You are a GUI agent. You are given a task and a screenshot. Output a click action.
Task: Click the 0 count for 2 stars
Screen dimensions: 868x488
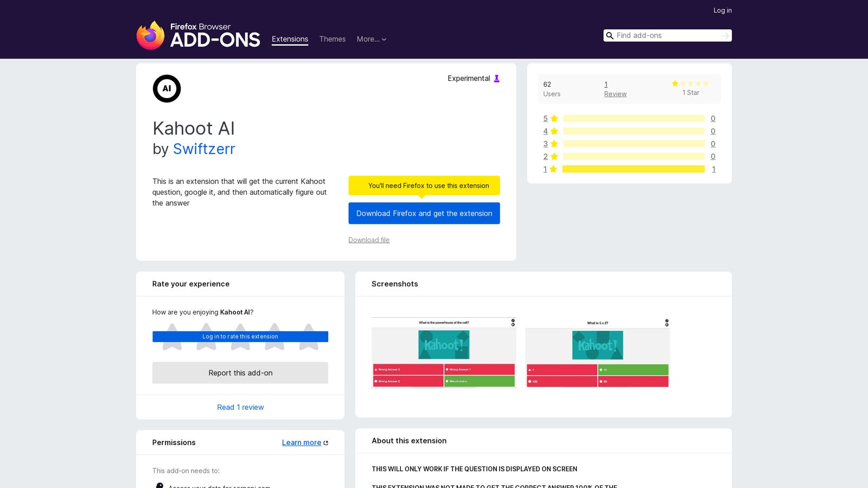713,157
